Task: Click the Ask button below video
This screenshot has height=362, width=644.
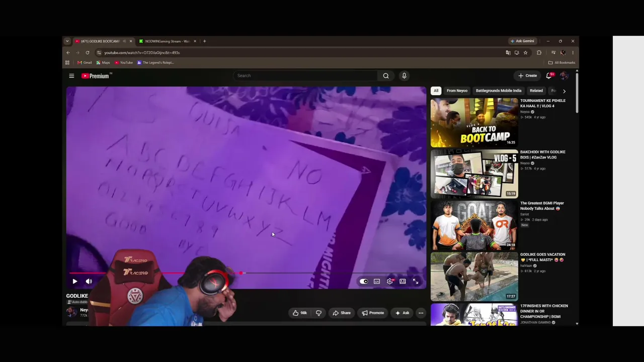Action: coord(402,313)
